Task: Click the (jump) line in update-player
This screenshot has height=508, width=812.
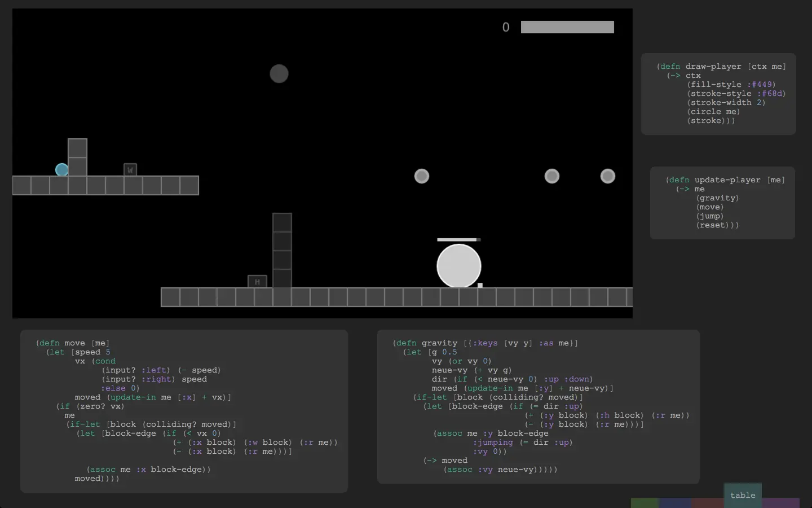Action: point(710,216)
